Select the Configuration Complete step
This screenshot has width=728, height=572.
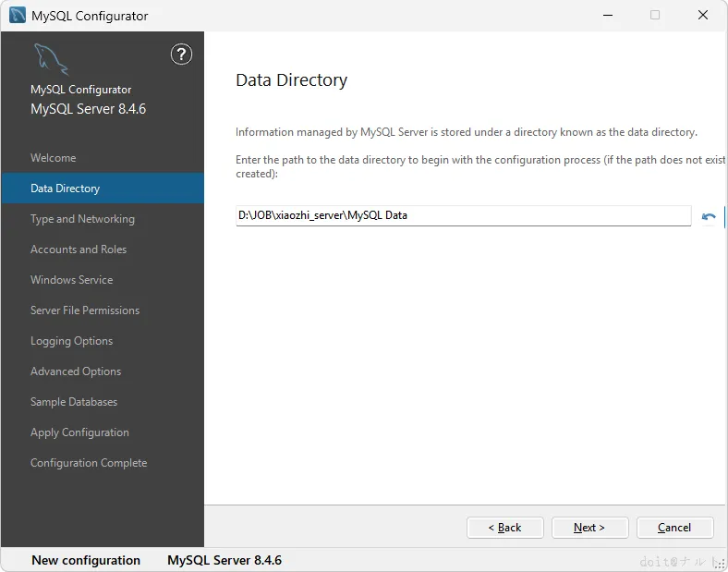(89, 463)
